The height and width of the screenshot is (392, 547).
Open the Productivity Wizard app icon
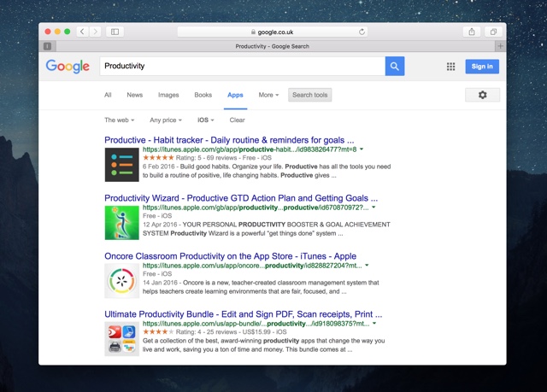[x=121, y=223]
